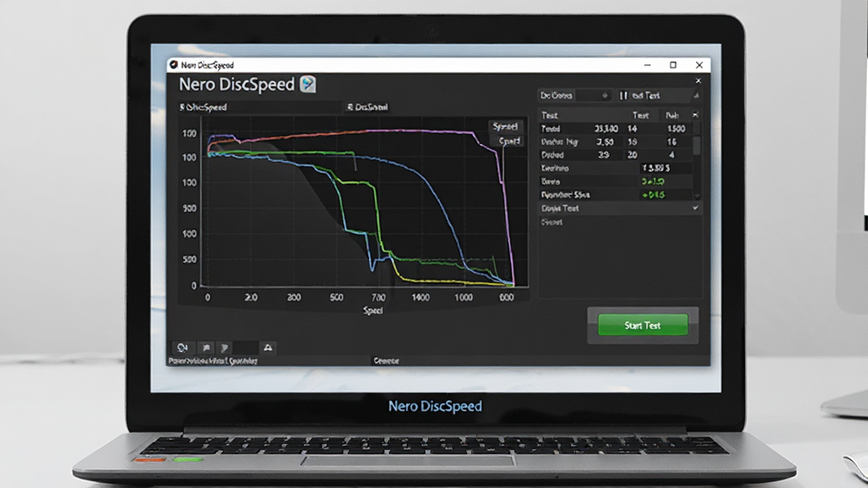The width and height of the screenshot is (868, 488).
Task: Collapse the Digital Test section chevron
Action: point(695,208)
